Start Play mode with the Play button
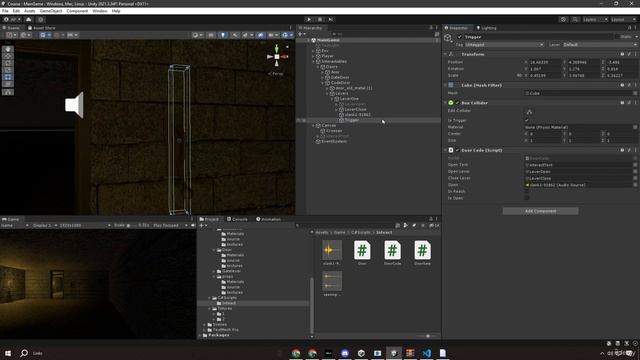 [x=309, y=19]
